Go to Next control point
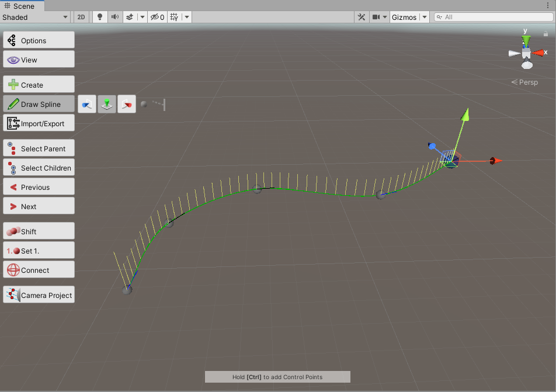556x392 pixels. click(39, 206)
